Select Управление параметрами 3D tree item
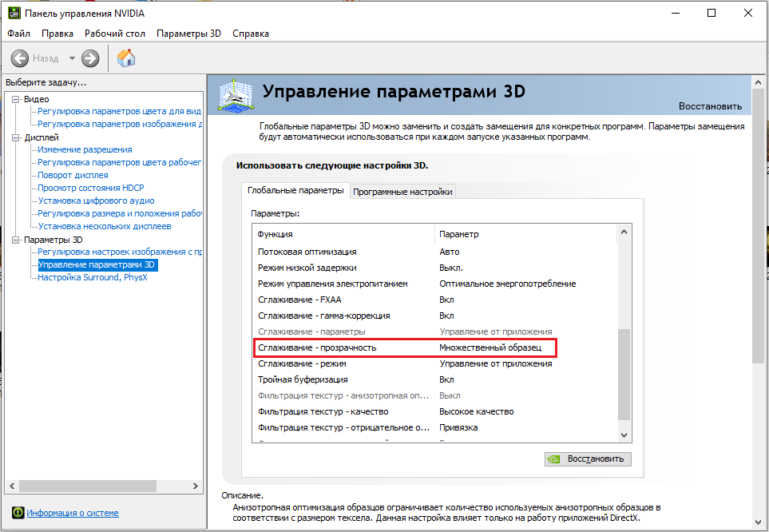Screen dimensions: 769x532 click(97, 264)
